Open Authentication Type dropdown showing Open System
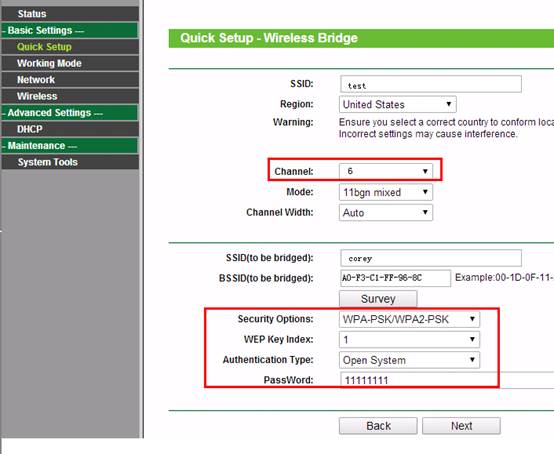Viewport: 554px width, 454px height. pyautogui.click(x=409, y=360)
